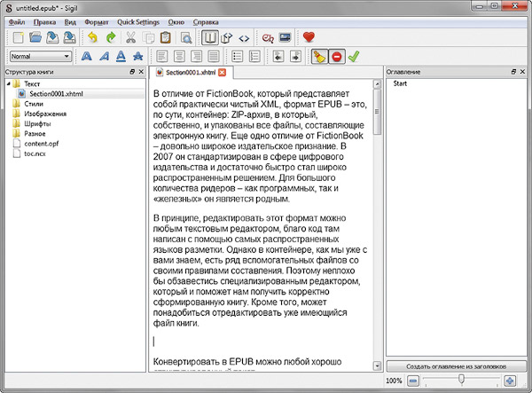Click the Save As icon

[x=69, y=37]
